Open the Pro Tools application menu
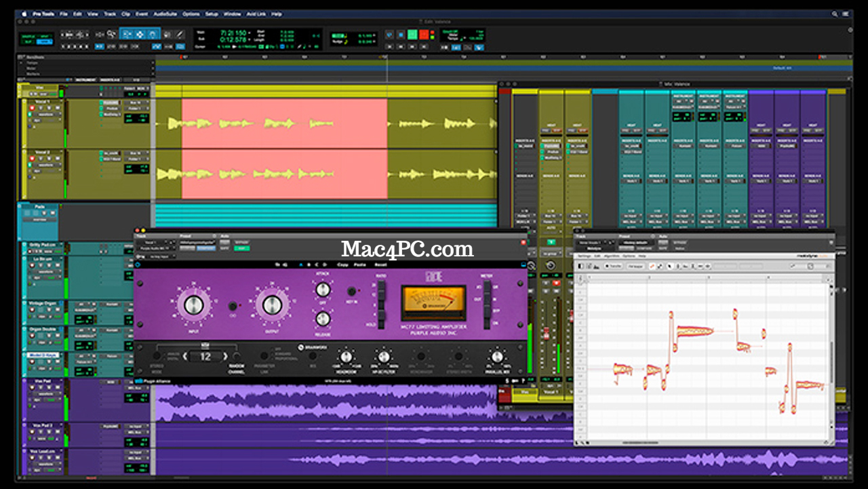 (43, 14)
